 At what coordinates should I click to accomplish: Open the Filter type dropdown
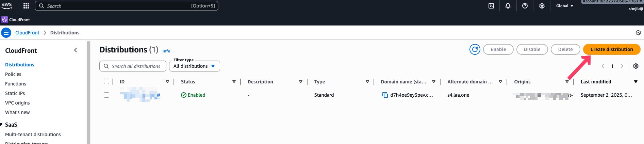195,66
